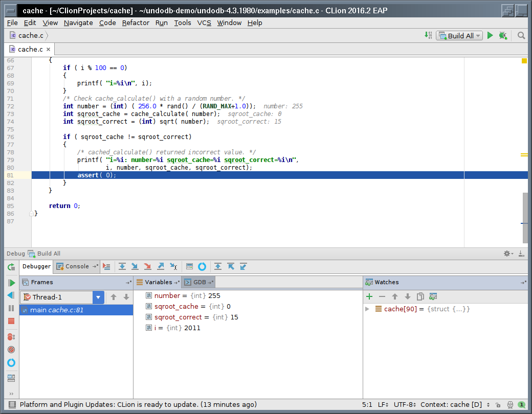Click Show Execution Point icon
This screenshot has width=532, height=414.
click(x=106, y=267)
